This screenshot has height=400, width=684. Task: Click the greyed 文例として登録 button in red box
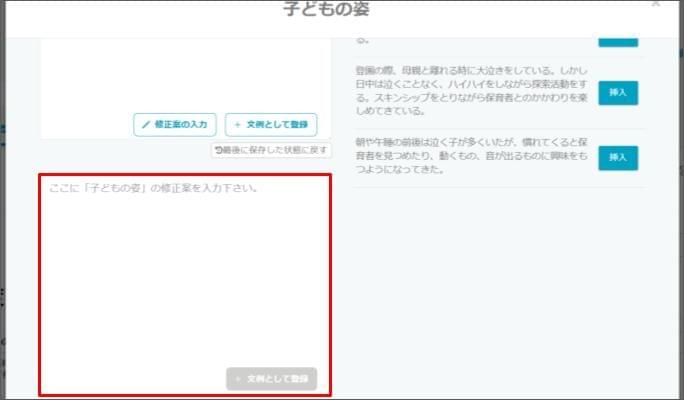click(272, 379)
